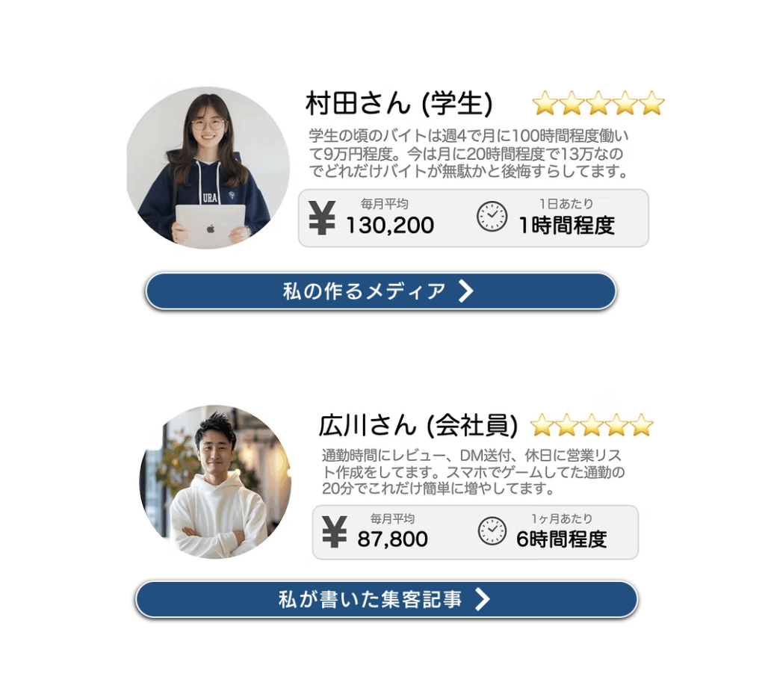765x700 pixels.
Task: Click the chevron arrow on 私が書いた集客記事
Action: click(x=482, y=599)
